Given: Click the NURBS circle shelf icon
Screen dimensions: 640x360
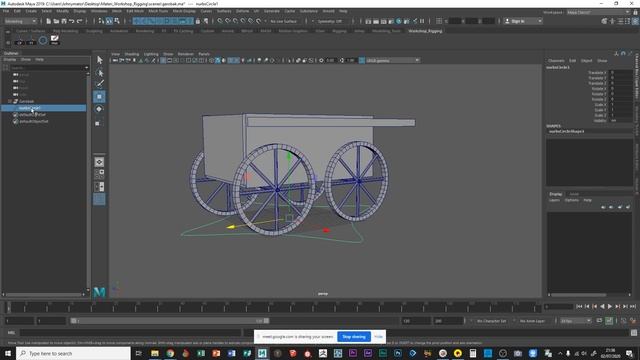Looking at the screenshot, I should point(43,40).
